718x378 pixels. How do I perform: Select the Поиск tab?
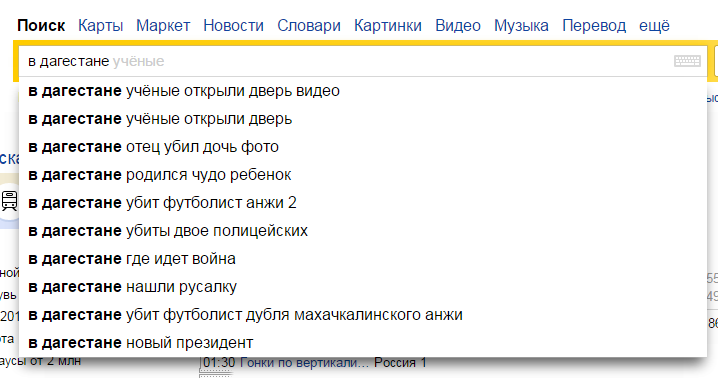41,26
